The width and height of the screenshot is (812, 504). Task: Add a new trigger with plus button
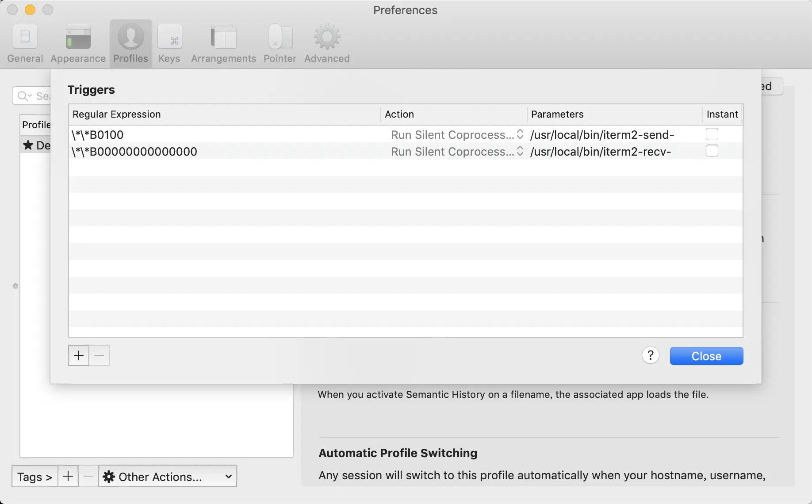(x=79, y=355)
